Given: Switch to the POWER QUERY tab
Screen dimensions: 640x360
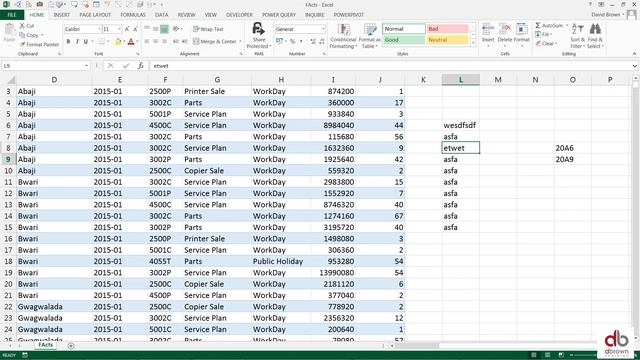Looking at the screenshot, I should (279, 15).
